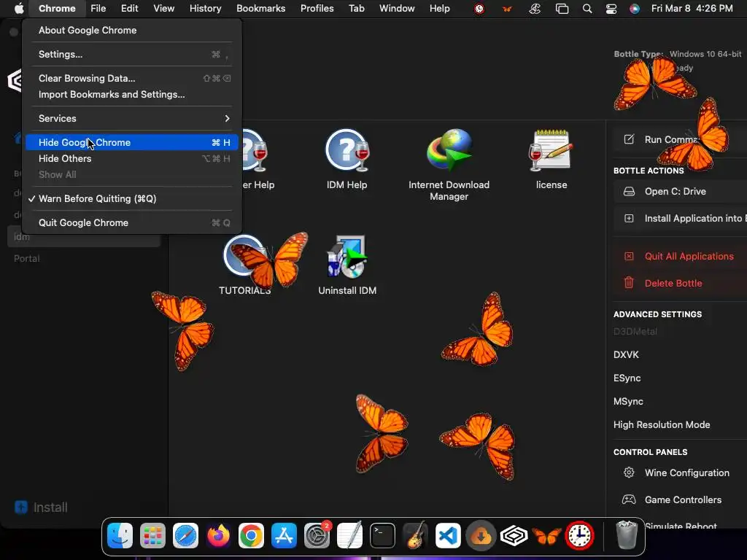
Task: Open the butterfly app in Dock
Action: 546,536
